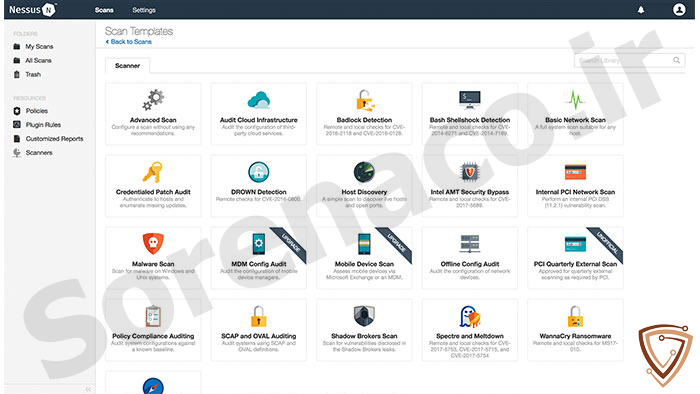Click the Basic Network Scan title text

(575, 120)
